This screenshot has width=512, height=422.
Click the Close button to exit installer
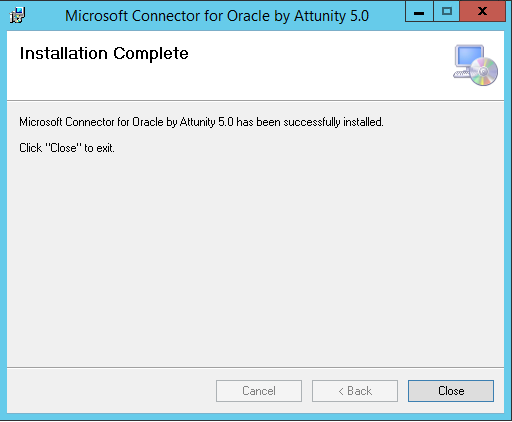tap(451, 391)
